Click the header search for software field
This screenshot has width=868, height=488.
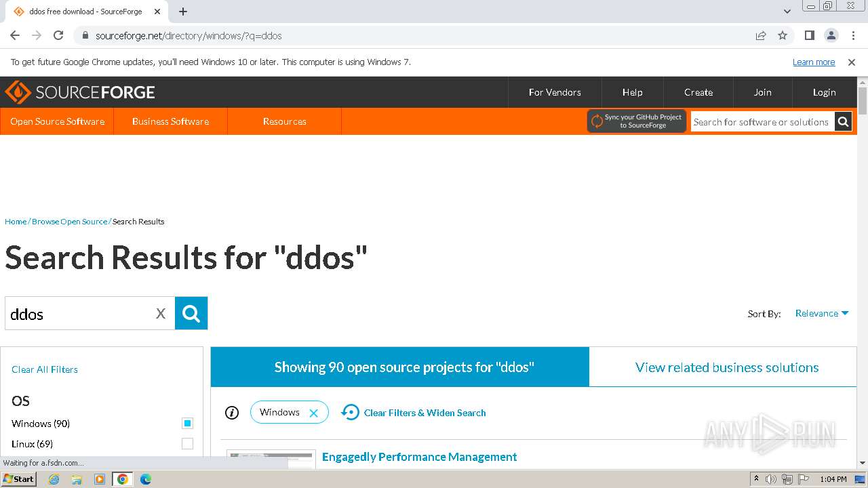(x=762, y=122)
